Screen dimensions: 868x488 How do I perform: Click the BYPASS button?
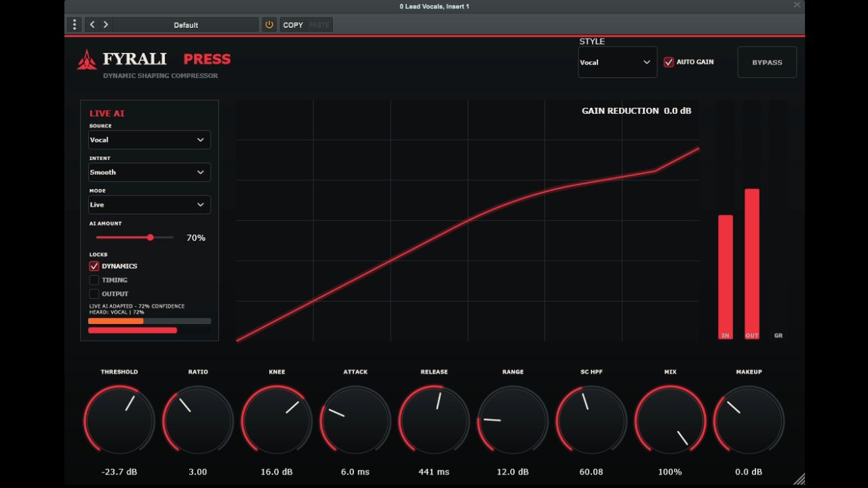click(767, 62)
